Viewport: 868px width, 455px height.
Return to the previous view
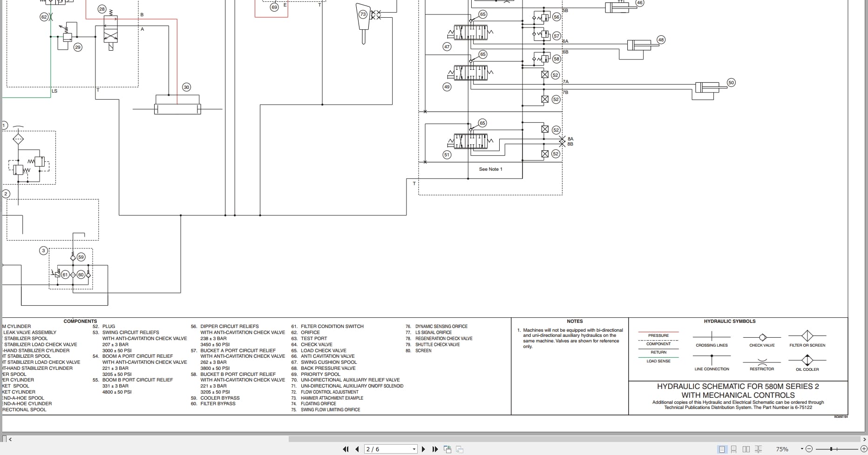pos(448,449)
